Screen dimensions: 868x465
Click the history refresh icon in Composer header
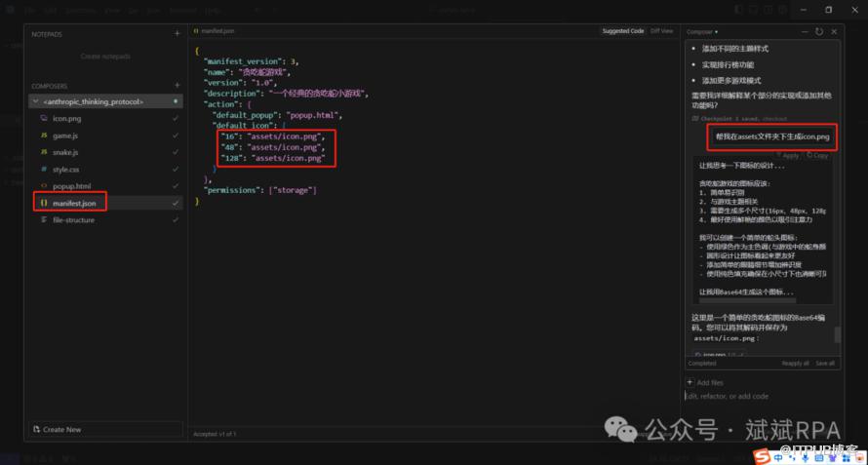coord(819,32)
